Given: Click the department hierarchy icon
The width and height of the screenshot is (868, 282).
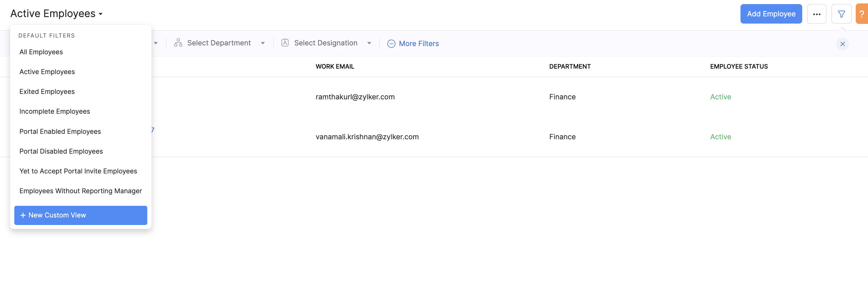Looking at the screenshot, I should [178, 43].
